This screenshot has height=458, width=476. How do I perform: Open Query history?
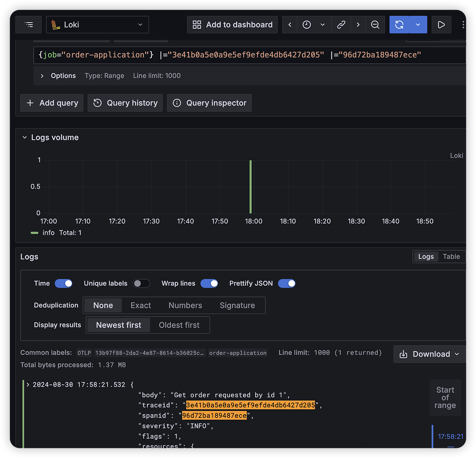coord(125,103)
